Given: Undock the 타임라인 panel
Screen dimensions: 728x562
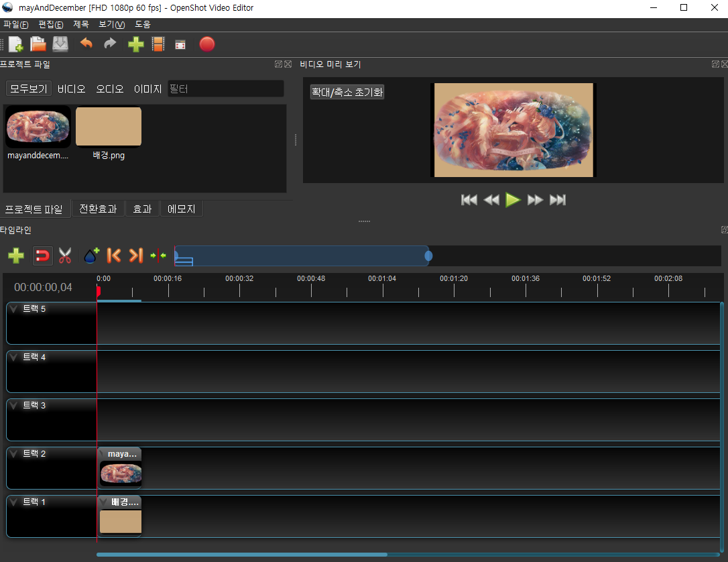Looking at the screenshot, I should pyautogui.click(x=724, y=230).
